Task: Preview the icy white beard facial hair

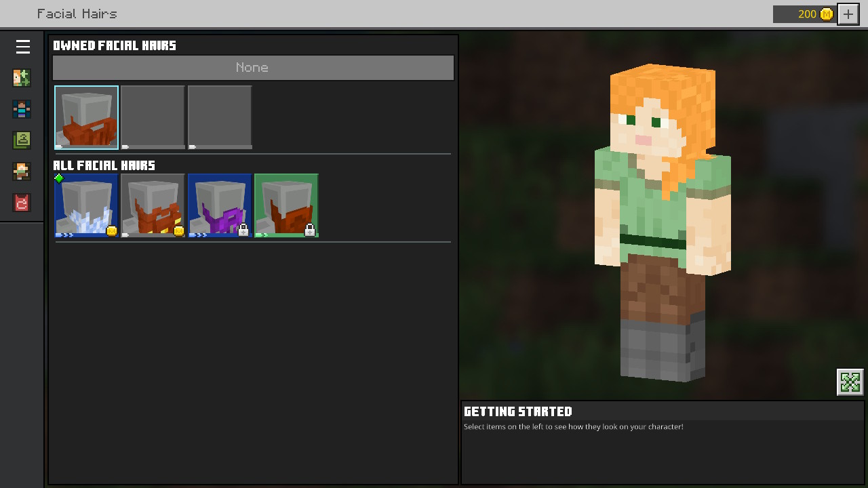Action: 87,205
